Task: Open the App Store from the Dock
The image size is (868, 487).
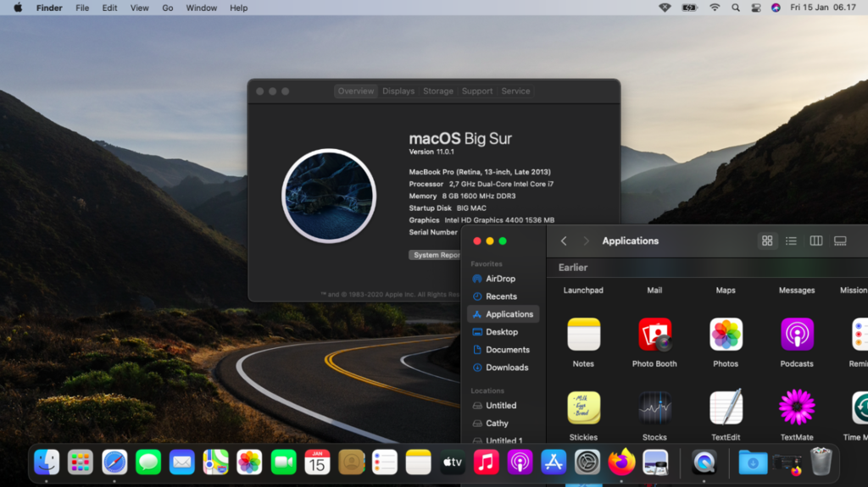Action: tap(554, 462)
